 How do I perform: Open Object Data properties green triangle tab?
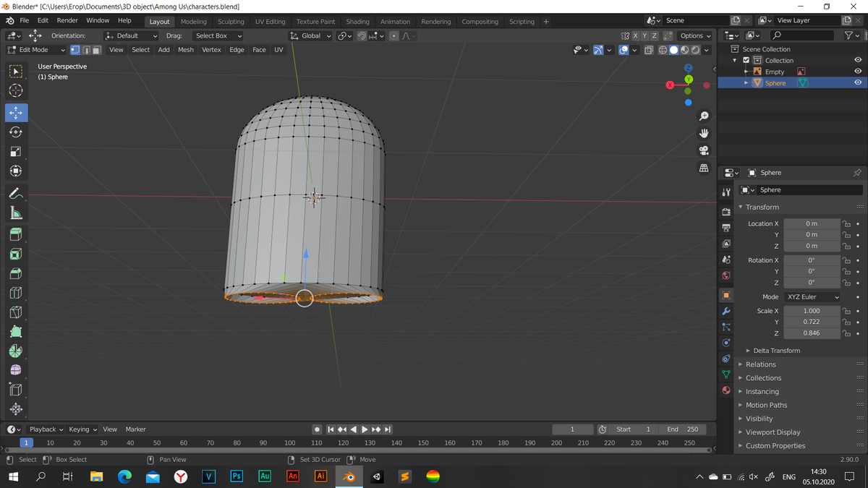[726, 374]
